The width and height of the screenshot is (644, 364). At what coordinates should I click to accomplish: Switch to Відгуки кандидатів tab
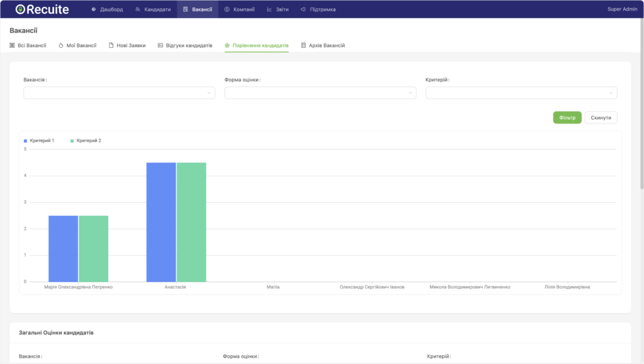[x=185, y=45]
